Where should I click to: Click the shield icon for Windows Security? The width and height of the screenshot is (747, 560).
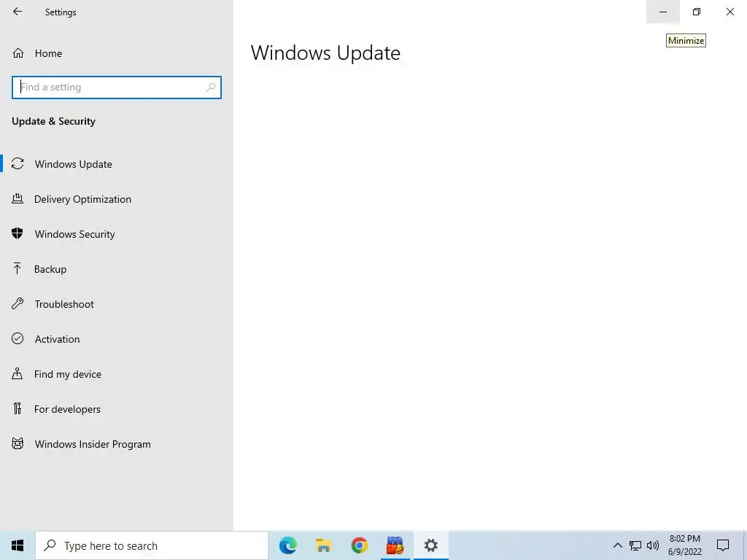(x=18, y=233)
